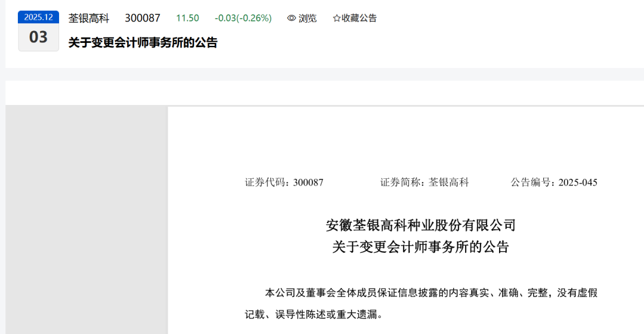Click the stock price 11.50

pyautogui.click(x=187, y=18)
